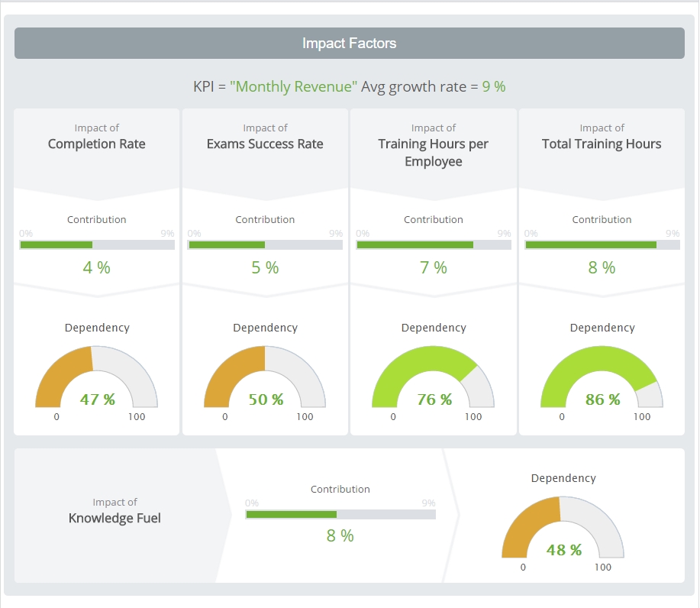The image size is (700, 608).
Task: Click the 0% scale minimum above Knowledge Fuel bar
Action: pos(252,503)
